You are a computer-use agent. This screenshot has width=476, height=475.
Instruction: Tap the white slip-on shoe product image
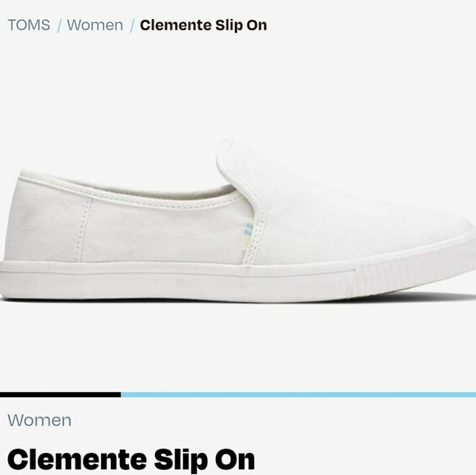click(x=238, y=221)
